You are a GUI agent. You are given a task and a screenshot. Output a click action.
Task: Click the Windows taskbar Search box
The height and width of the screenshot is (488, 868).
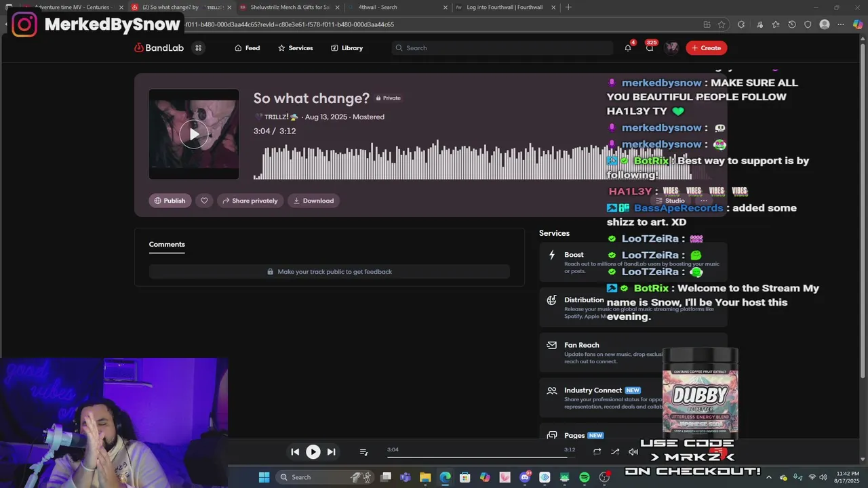click(x=325, y=477)
